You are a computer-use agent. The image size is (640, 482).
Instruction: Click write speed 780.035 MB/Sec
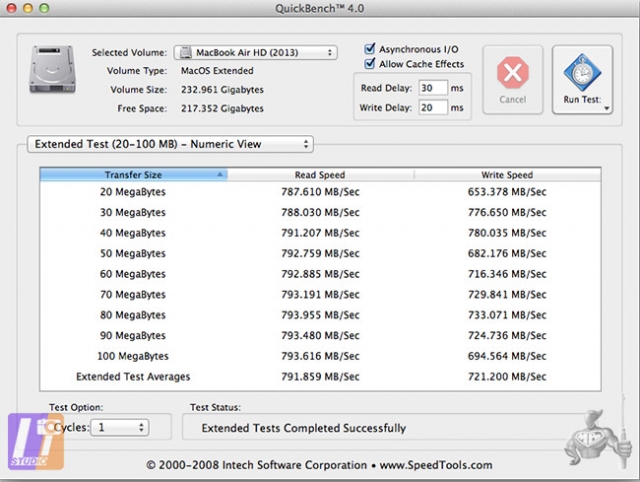tap(507, 233)
